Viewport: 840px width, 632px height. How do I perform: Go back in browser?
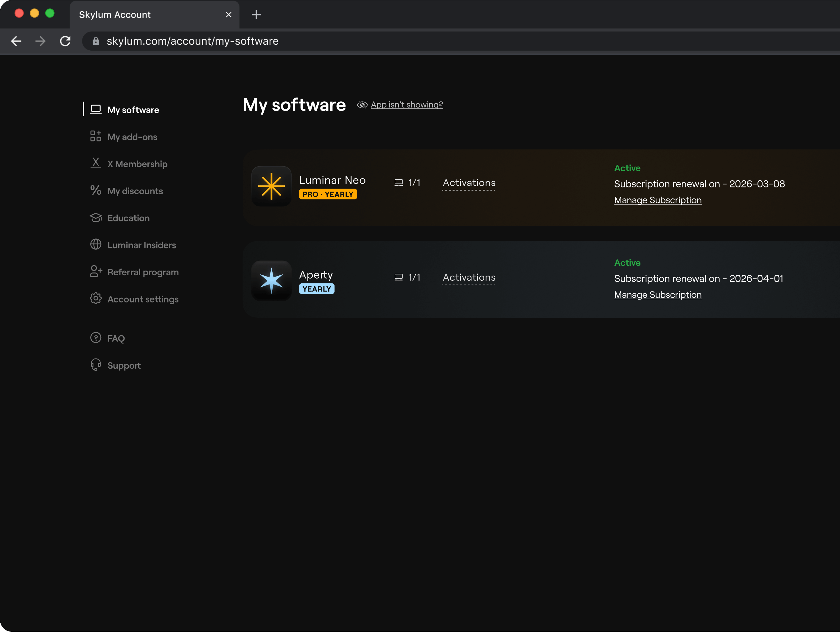[16, 41]
